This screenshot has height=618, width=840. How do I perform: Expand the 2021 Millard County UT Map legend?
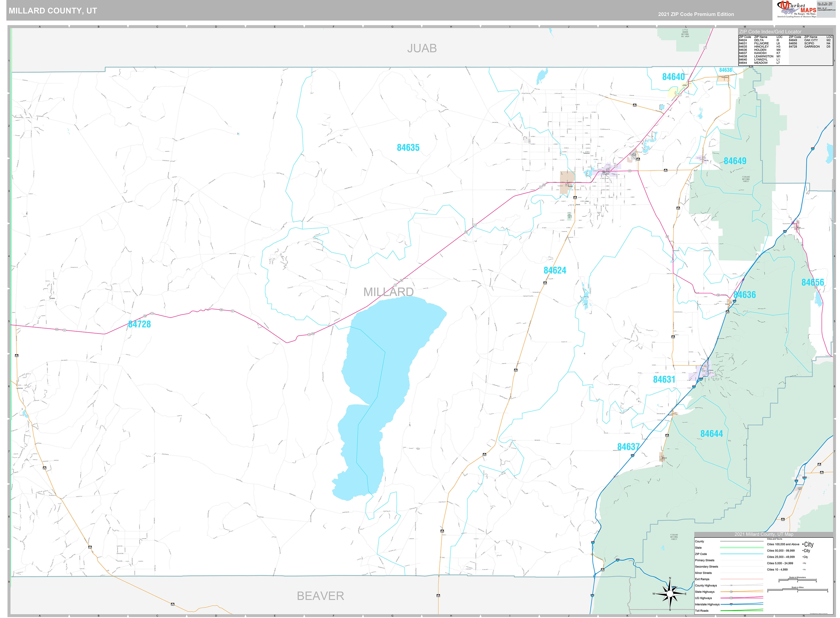764,534
